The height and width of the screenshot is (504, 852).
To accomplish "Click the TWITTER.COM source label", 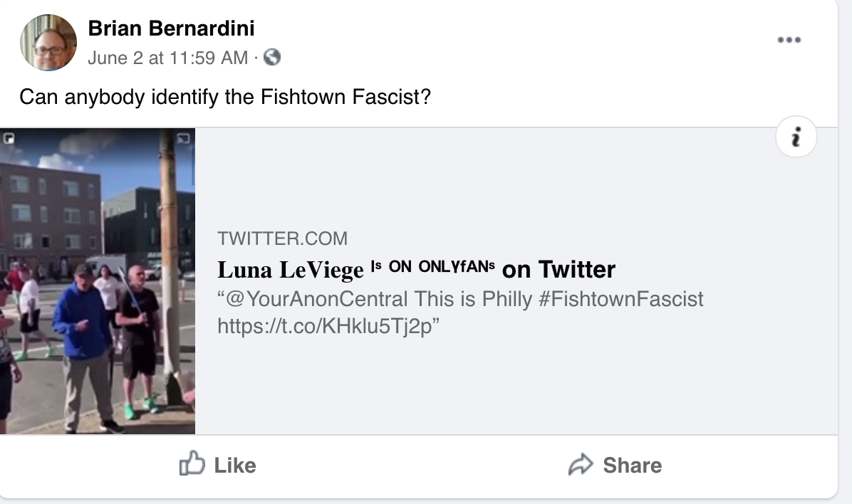I will 282,238.
